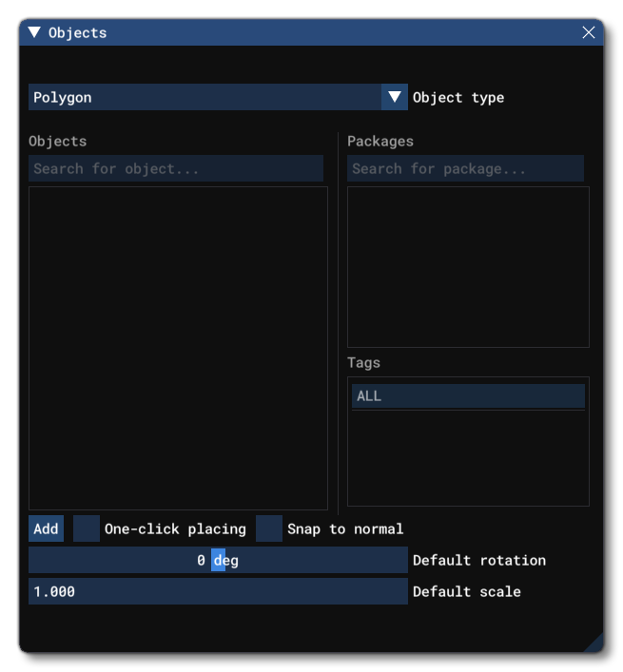Select the ALL tag entry
The image size is (623, 672).
coord(468,396)
